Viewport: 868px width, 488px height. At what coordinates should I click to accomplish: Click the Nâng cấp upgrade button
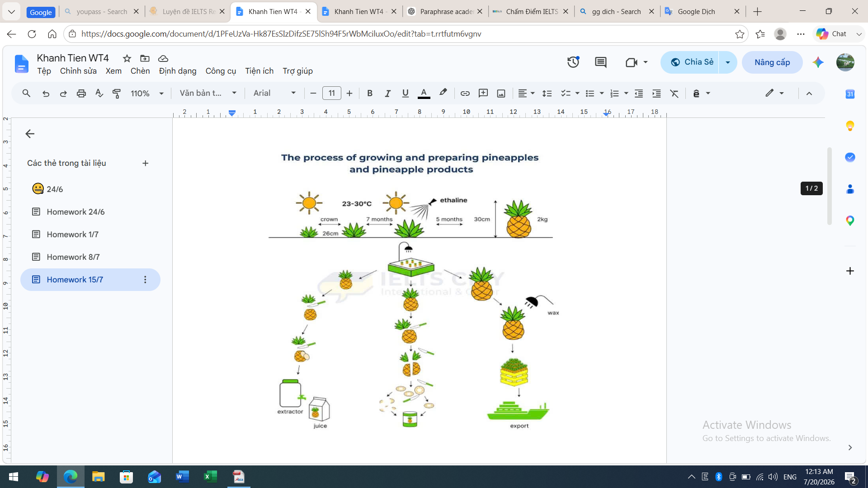[772, 62]
